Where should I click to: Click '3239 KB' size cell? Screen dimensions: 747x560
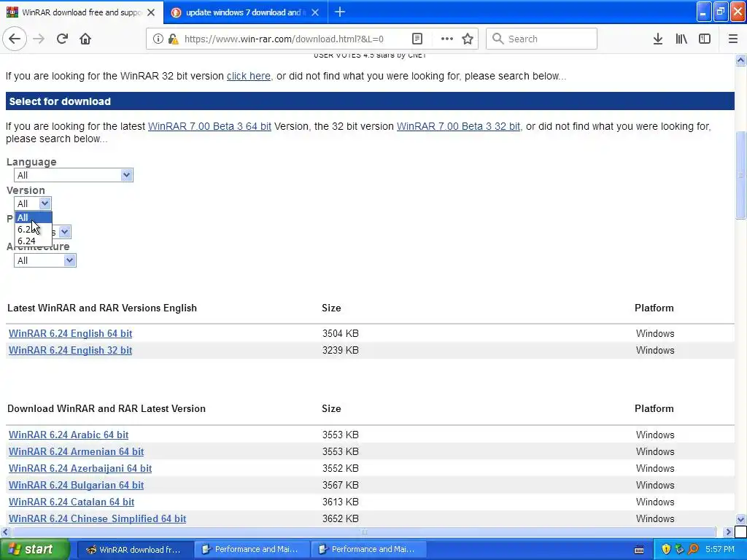tap(341, 350)
